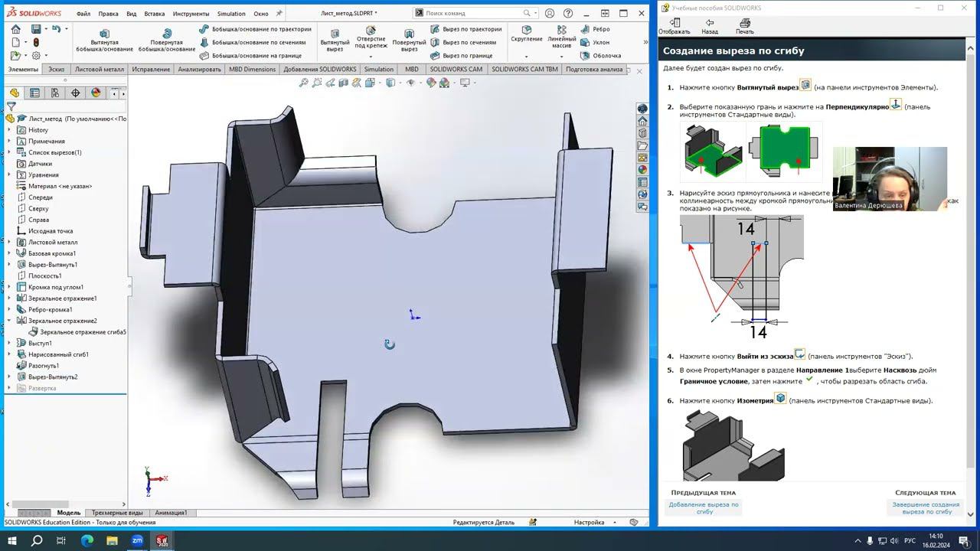The width and height of the screenshot is (980, 551).
Task: Collapse Зеркальное отражение2 node
Action: [x=9, y=321]
